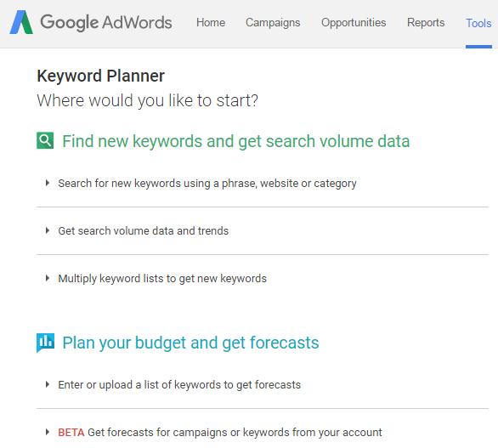Image resolution: width=498 pixels, height=448 pixels.
Task: Click 'Search for new keywords using a phrase' text
Action: 207,184
